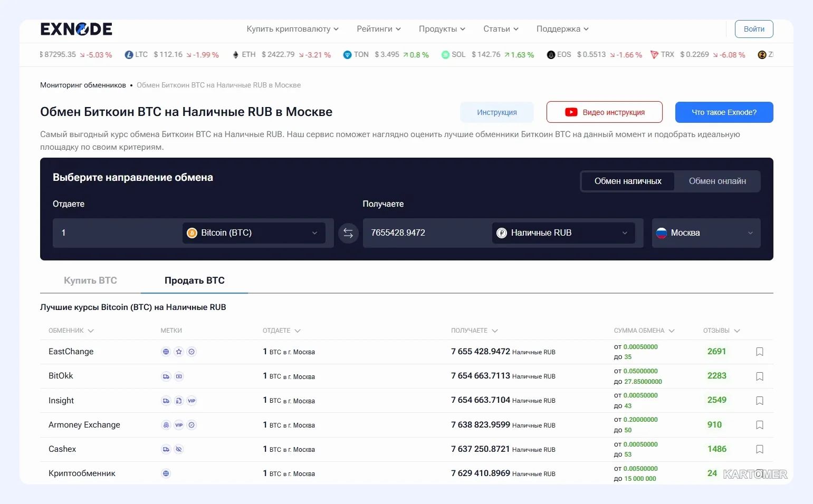Viewport: 813px width, 504px height.
Task: Switch to the Купить BTC tab
Action: coord(90,280)
